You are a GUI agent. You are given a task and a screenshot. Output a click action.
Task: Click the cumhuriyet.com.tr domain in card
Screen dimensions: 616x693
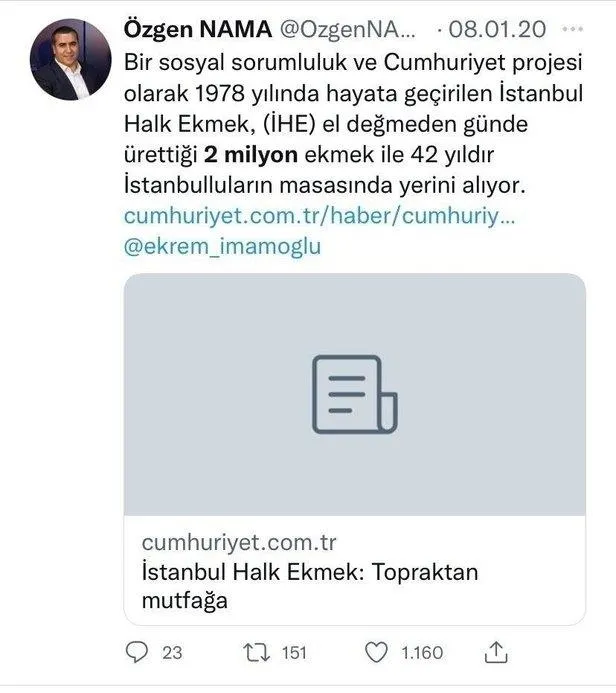(x=236, y=544)
